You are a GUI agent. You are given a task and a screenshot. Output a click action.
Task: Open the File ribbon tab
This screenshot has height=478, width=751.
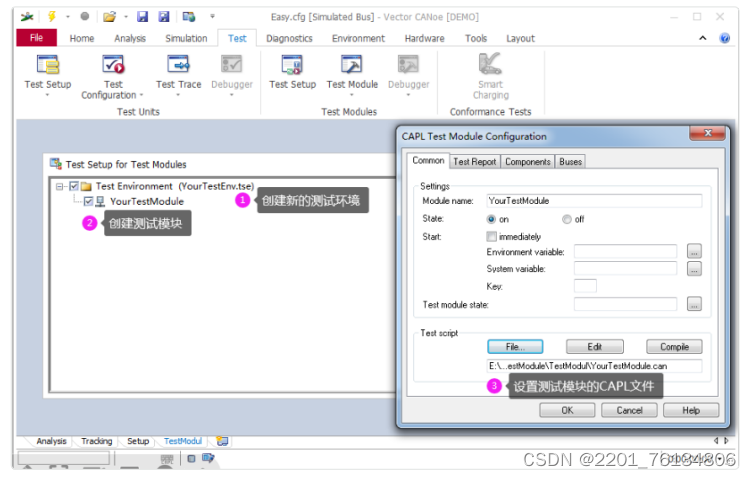36,37
